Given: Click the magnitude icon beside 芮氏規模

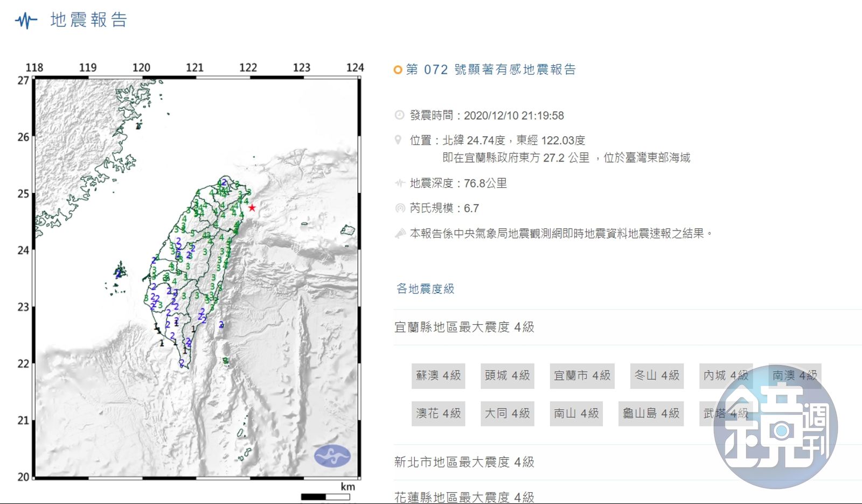Looking at the screenshot, I should click(400, 208).
